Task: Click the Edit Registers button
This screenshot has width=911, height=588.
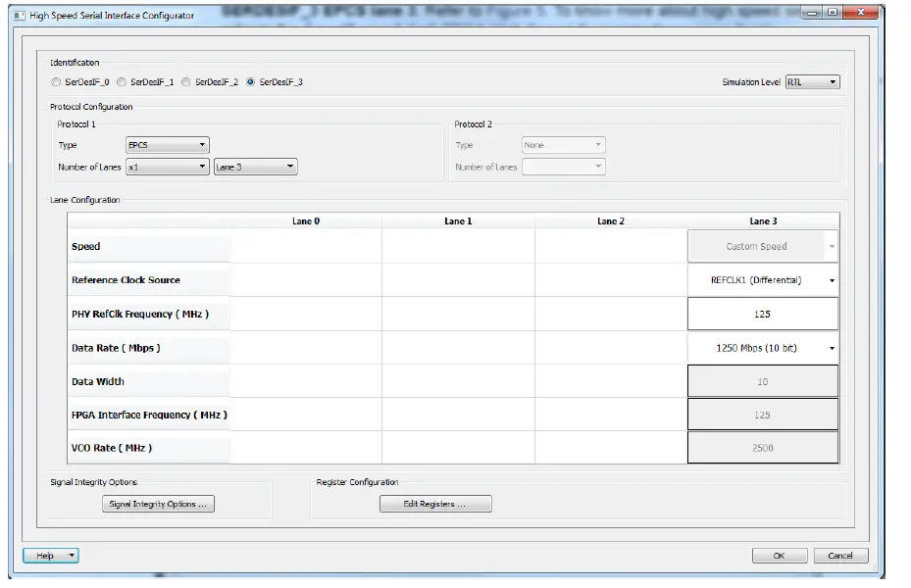Action: 435,503
